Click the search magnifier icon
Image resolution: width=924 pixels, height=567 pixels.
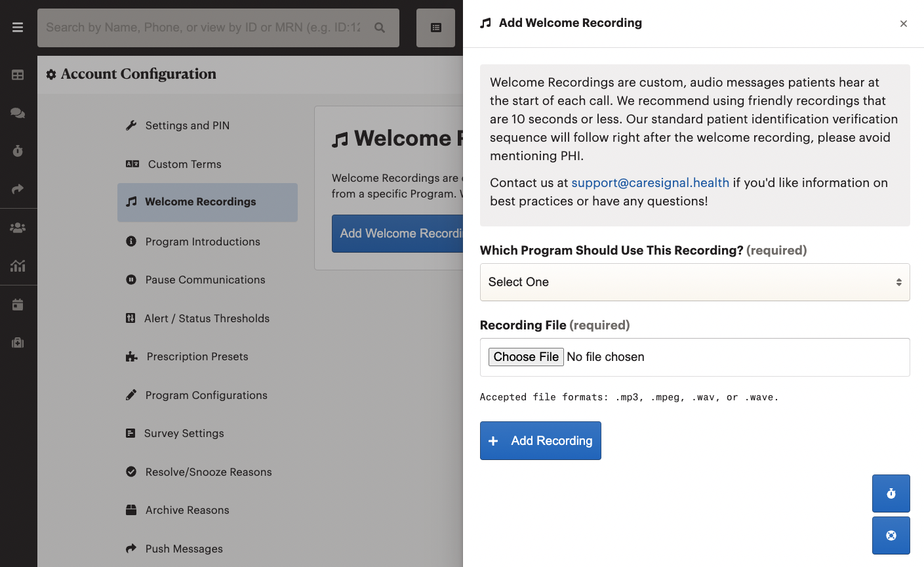(380, 28)
